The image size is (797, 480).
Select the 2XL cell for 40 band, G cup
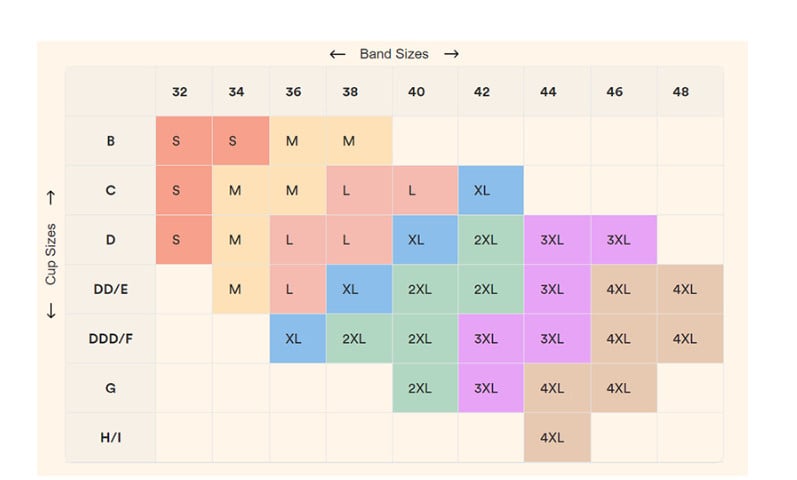[419, 388]
